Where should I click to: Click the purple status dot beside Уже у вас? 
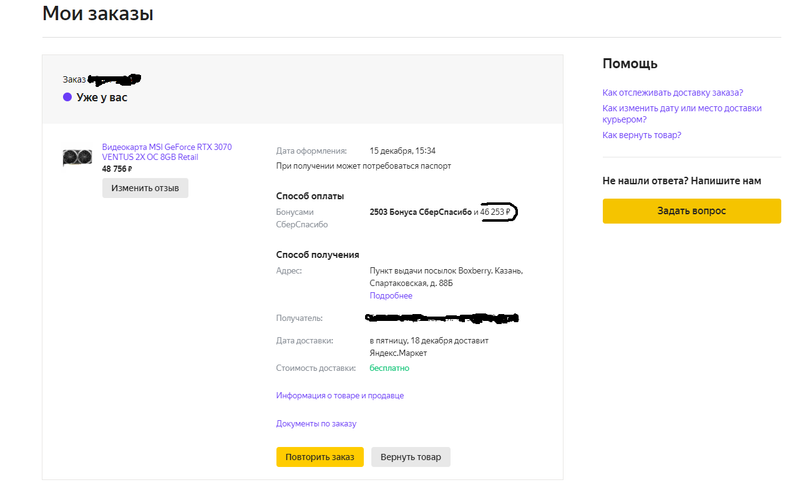click(67, 98)
